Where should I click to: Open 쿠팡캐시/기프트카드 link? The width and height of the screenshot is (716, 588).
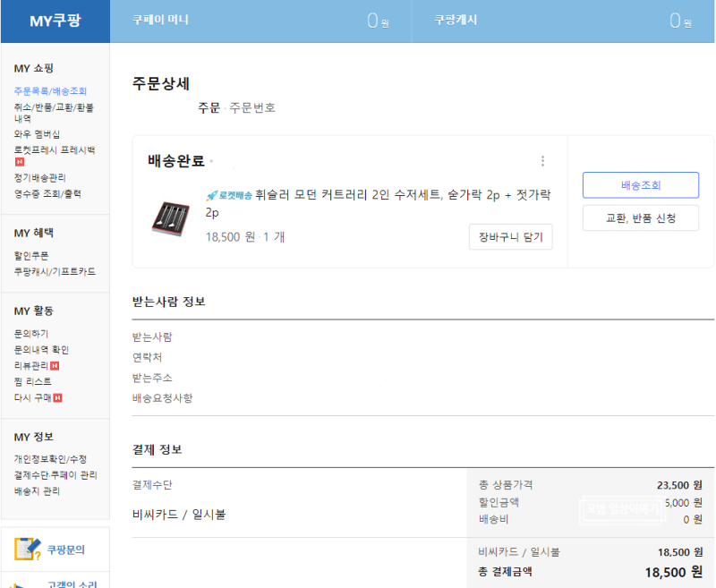[x=55, y=271]
